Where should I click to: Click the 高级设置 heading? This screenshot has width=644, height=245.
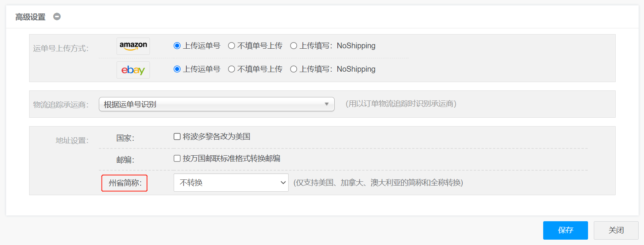click(x=30, y=17)
